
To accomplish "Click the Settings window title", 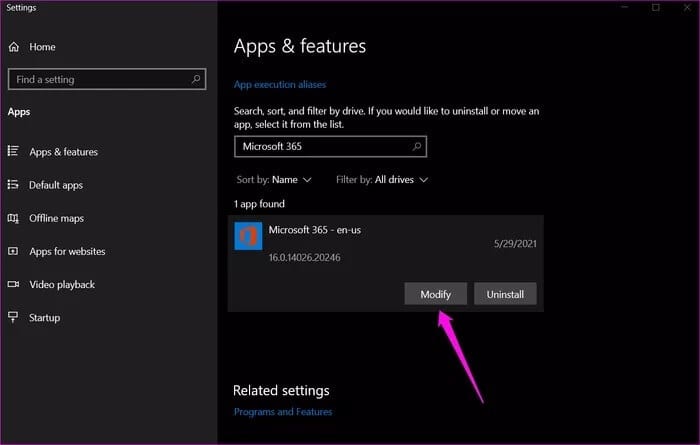I will click(21, 8).
